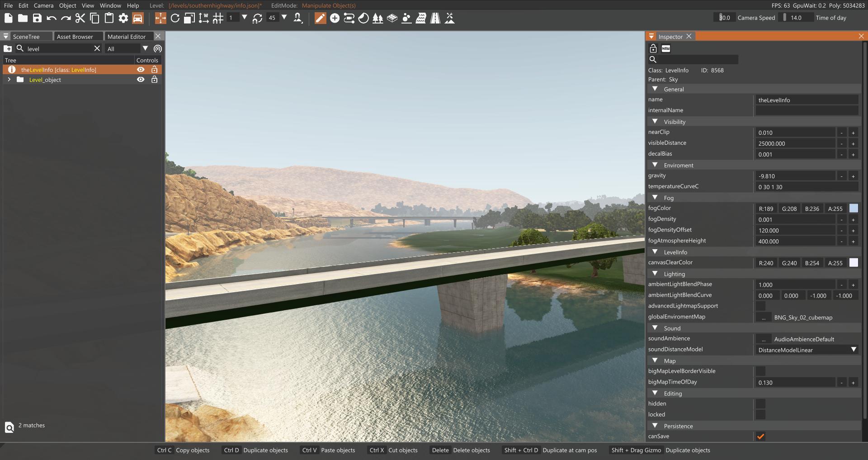Screen dimensions: 868x460
Task: Select the Rotate gizmo tool
Action: [175, 18]
